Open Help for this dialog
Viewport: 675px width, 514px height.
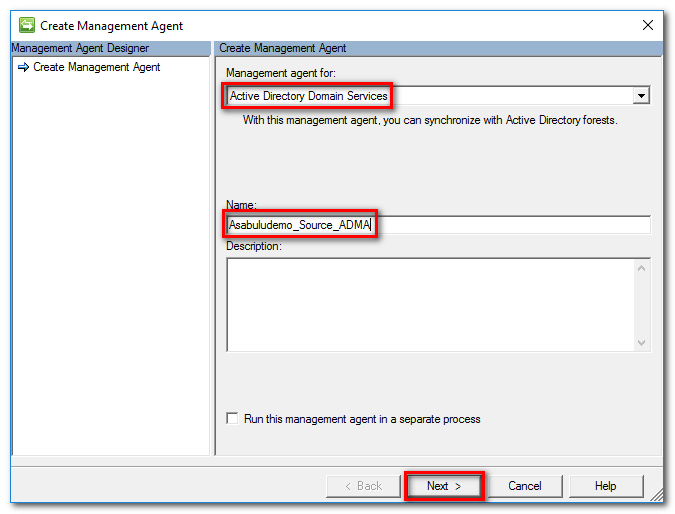click(606, 486)
